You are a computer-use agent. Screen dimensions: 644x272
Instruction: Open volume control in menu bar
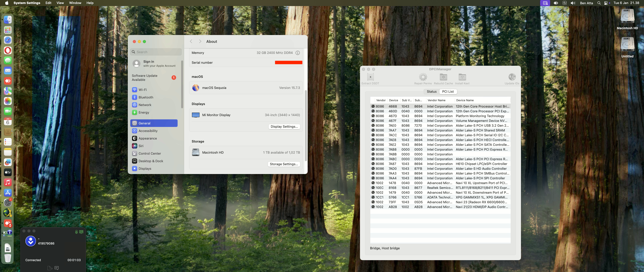[x=573, y=3]
